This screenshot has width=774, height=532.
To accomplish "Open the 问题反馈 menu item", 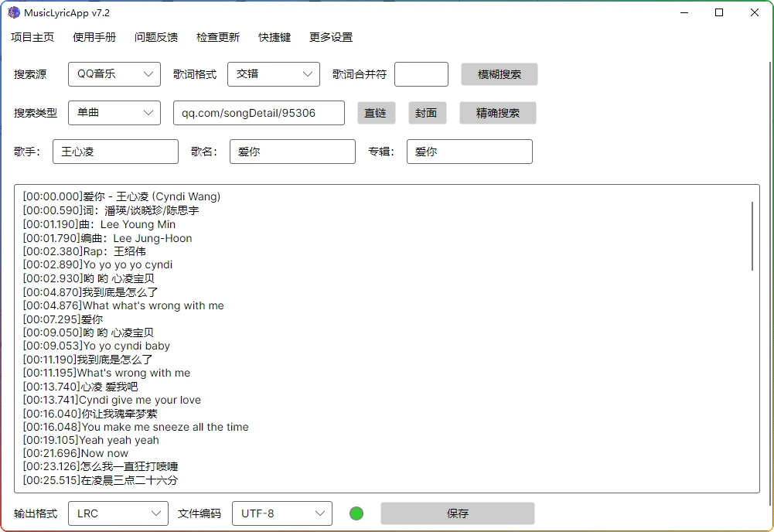I will point(156,38).
